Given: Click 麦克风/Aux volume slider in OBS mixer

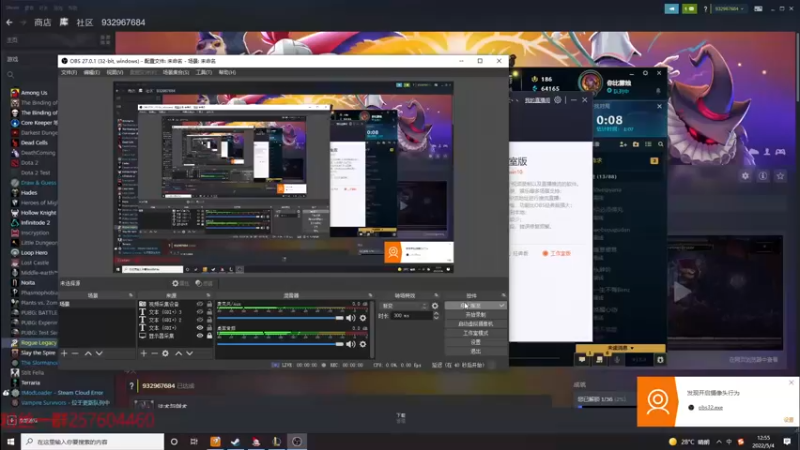Looking at the screenshot, I should click(x=281, y=318).
